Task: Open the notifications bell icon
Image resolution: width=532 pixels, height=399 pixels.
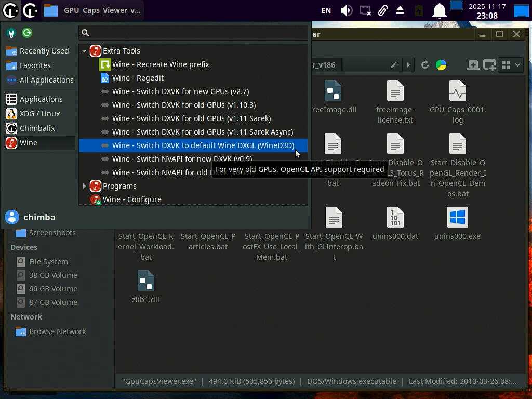Action: pyautogui.click(x=438, y=10)
